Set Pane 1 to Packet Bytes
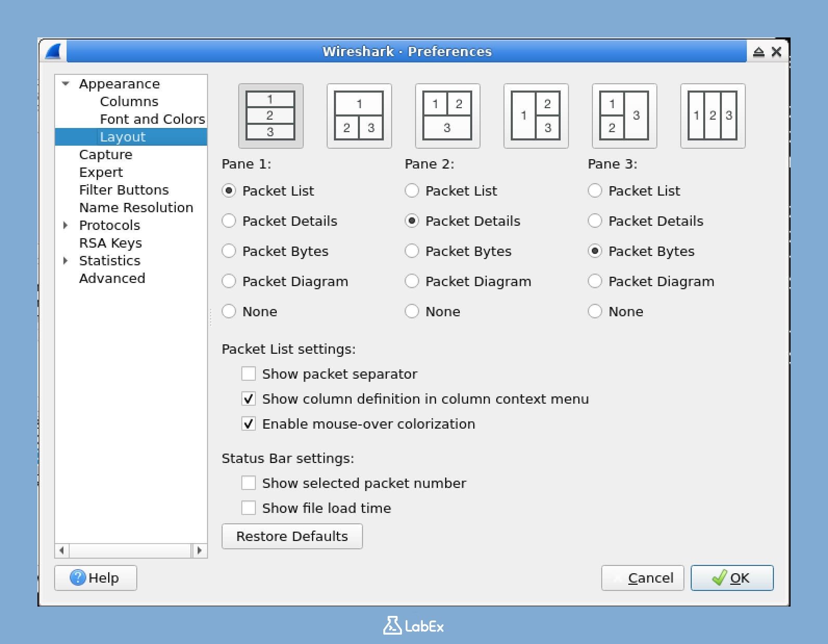This screenshot has width=828, height=644. pyautogui.click(x=275, y=251)
